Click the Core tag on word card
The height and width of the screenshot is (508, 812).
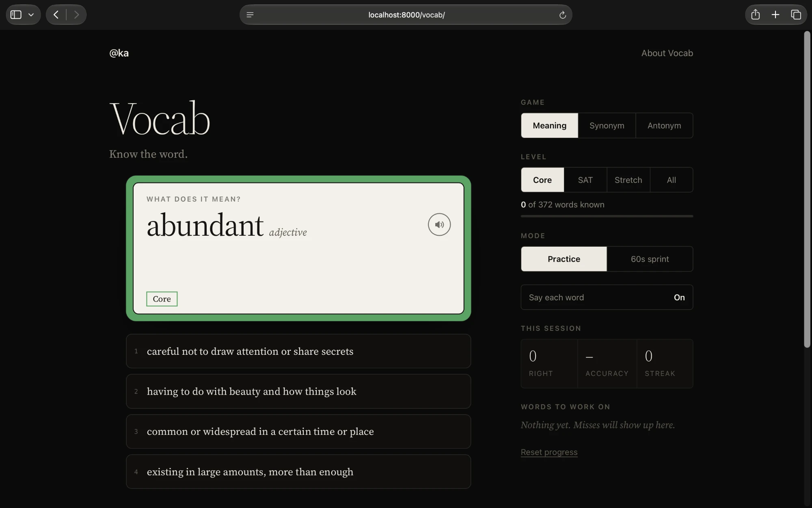(162, 299)
